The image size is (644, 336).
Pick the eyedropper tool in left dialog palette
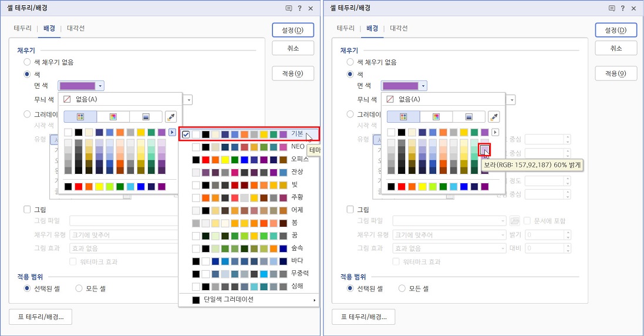coord(171,117)
